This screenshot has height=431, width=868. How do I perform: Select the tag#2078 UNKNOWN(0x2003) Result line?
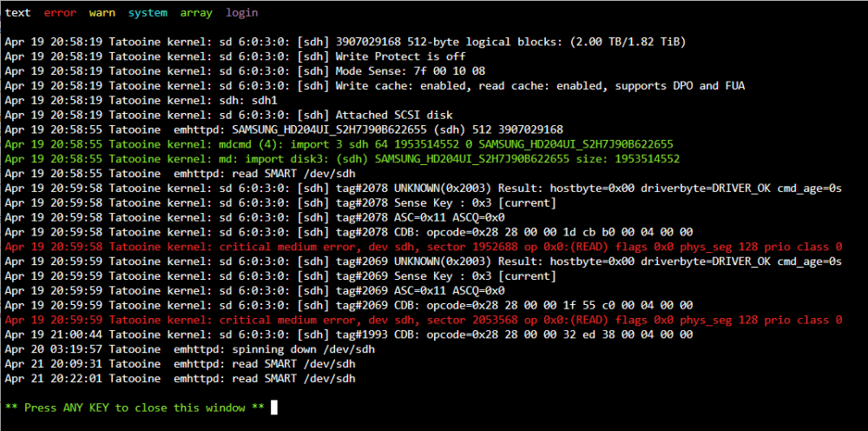click(x=424, y=189)
